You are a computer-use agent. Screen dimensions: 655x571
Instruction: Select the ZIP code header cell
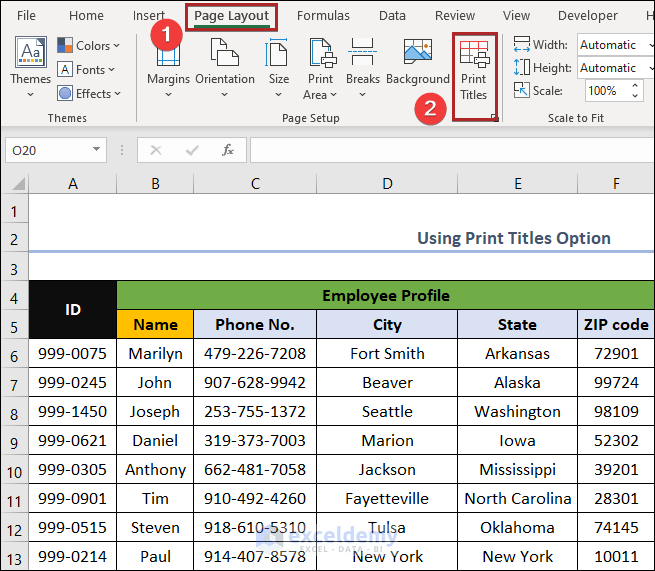point(616,325)
